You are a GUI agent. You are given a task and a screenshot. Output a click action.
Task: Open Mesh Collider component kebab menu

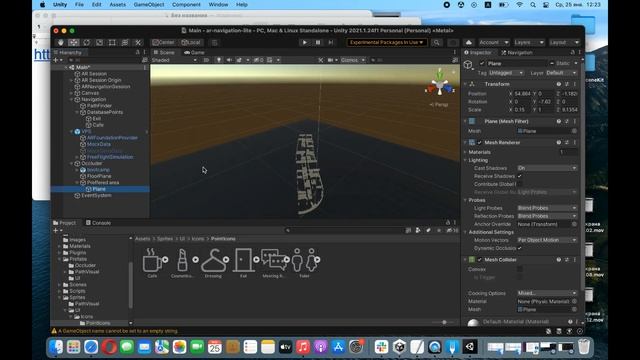[x=575, y=260]
